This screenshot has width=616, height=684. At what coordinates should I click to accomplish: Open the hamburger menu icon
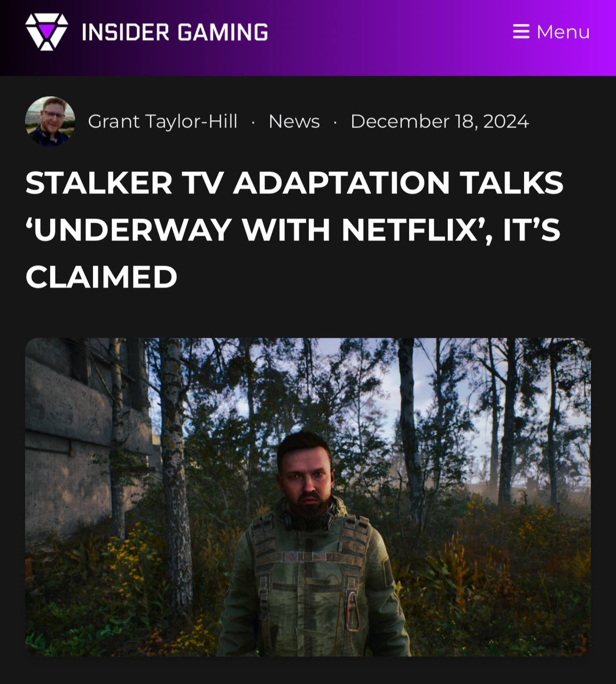pos(521,32)
